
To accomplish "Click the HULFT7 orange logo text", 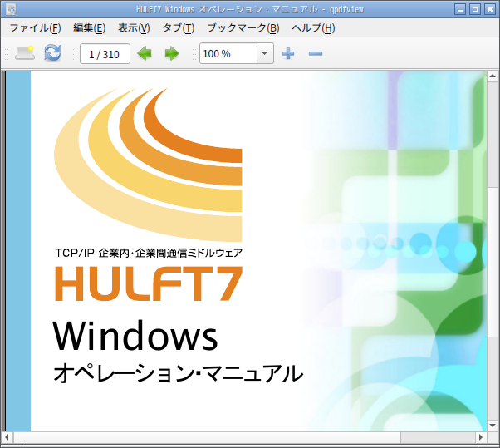I will coord(149,283).
